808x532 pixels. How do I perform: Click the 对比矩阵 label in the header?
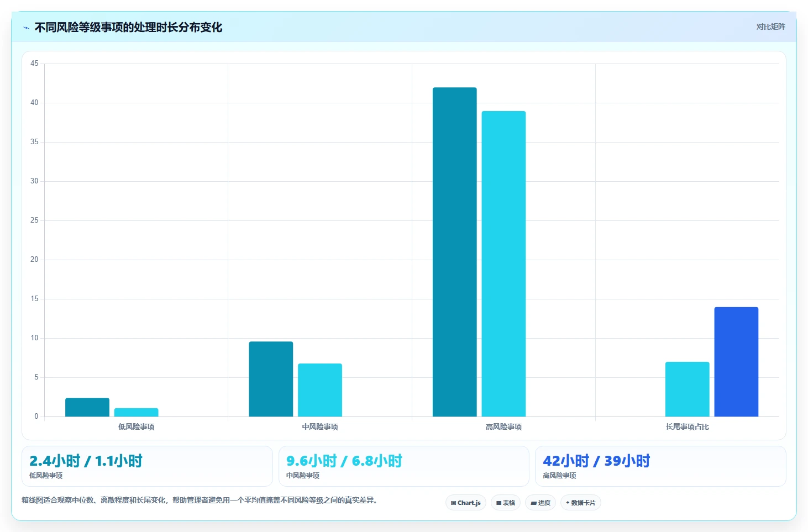point(770,27)
